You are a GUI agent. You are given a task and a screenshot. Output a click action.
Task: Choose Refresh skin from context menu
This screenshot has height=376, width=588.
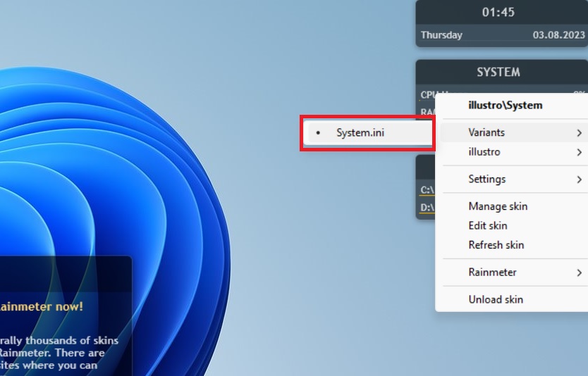(x=514, y=245)
